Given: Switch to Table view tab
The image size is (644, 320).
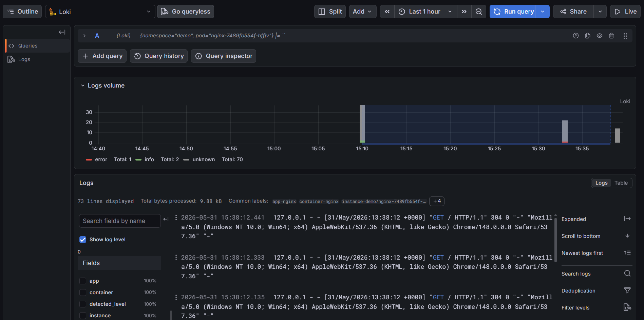Looking at the screenshot, I should click(621, 183).
